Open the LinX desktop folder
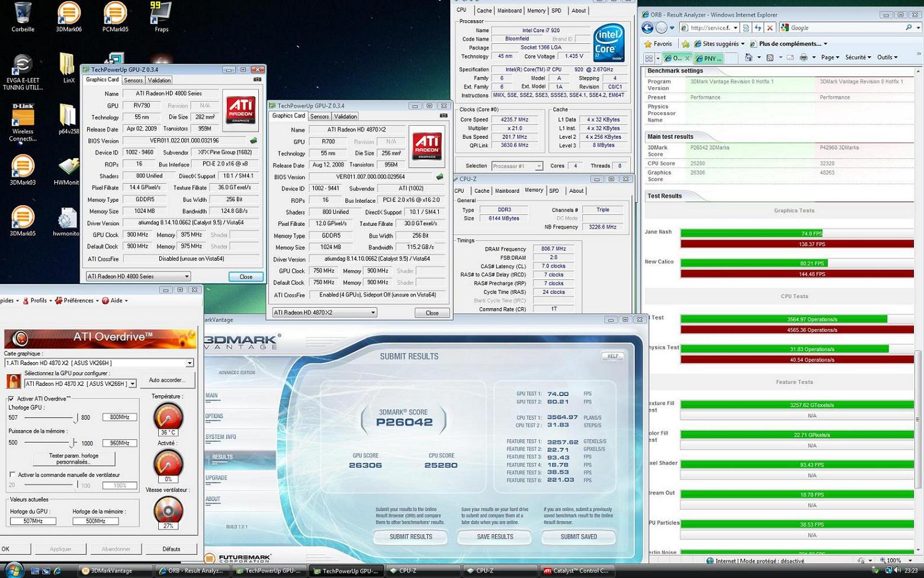The height and width of the screenshot is (578, 924). coord(69,68)
